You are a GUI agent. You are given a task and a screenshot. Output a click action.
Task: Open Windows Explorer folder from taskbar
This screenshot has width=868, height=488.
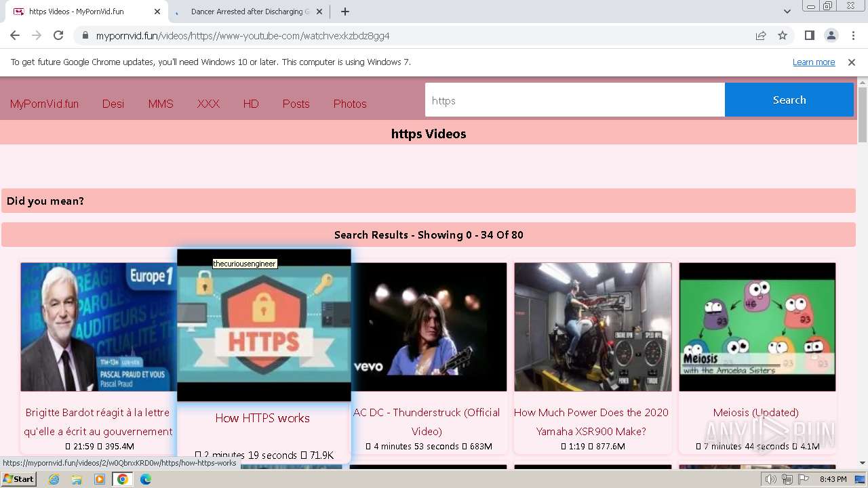pyautogui.click(x=77, y=479)
